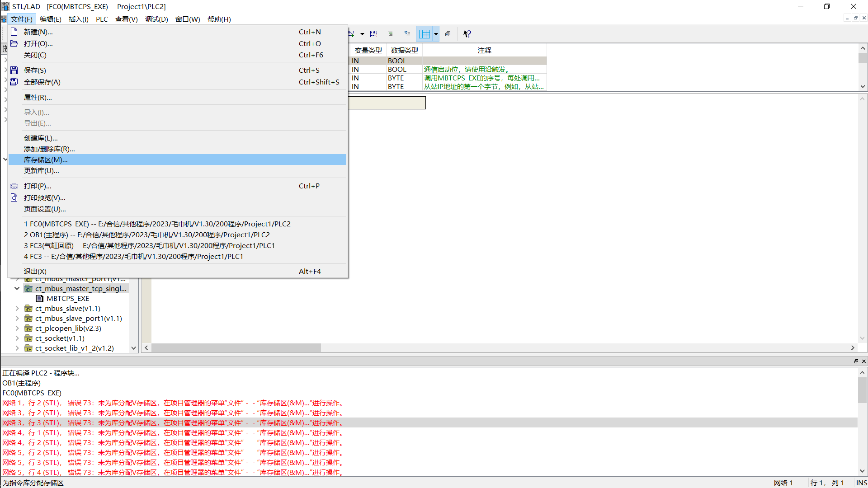The width and height of the screenshot is (868, 488).
Task: Click the undo indent lines toolbar icon
Action: click(x=407, y=34)
